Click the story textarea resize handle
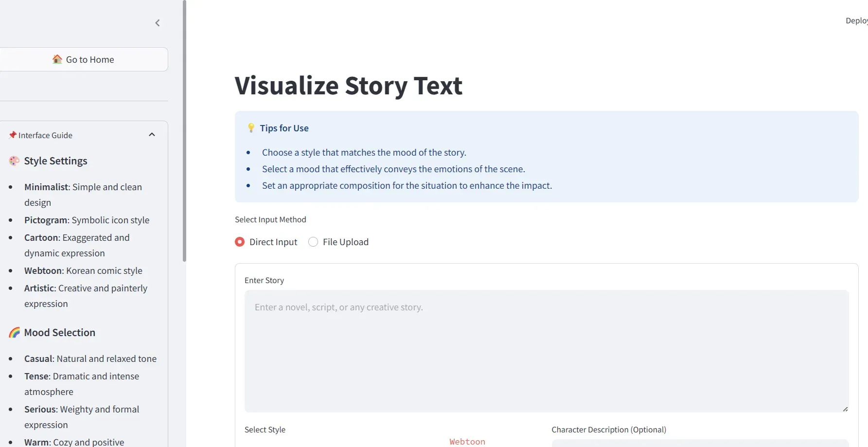Image resolution: width=868 pixels, height=447 pixels. tap(845, 409)
